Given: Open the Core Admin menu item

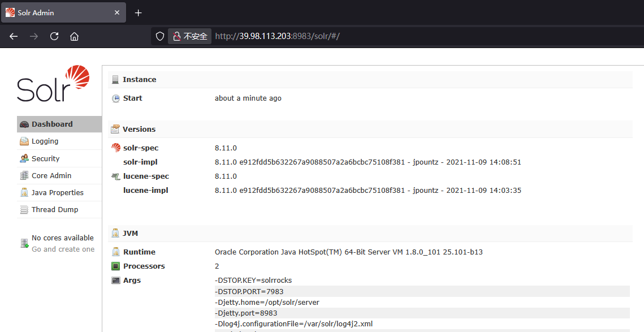Looking at the screenshot, I should click(59, 175).
